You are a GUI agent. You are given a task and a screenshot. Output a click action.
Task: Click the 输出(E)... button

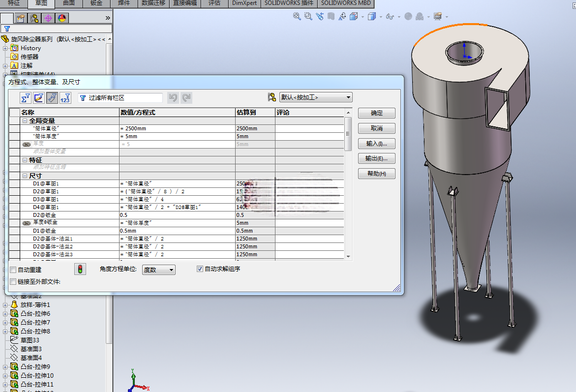(x=376, y=158)
